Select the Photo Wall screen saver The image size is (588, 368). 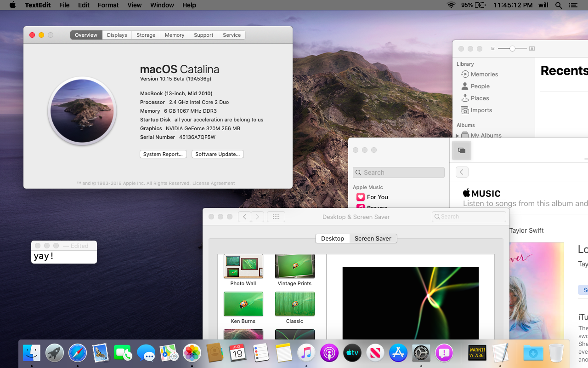point(243,270)
